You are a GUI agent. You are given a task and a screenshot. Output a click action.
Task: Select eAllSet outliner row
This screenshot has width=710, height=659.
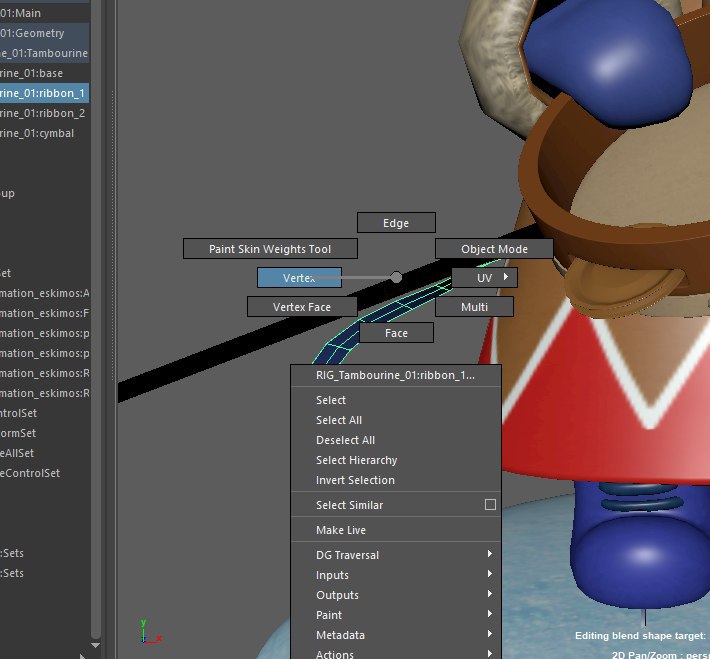44,452
